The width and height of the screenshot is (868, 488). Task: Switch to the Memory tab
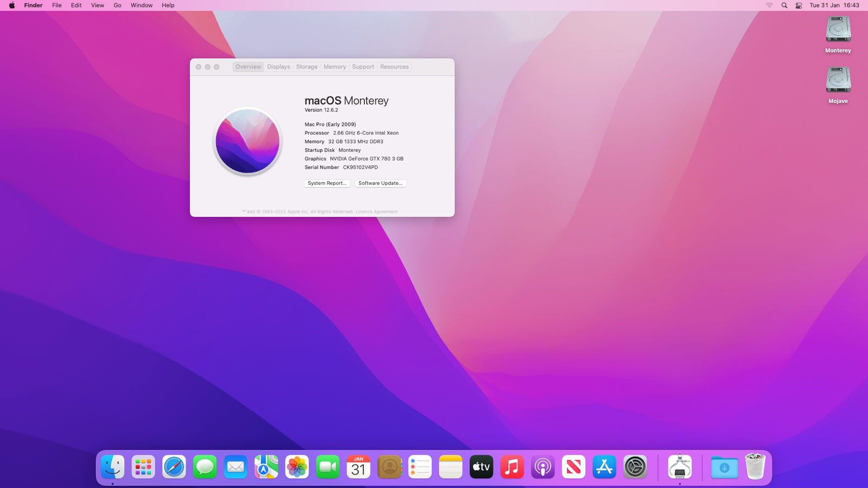pyautogui.click(x=335, y=67)
